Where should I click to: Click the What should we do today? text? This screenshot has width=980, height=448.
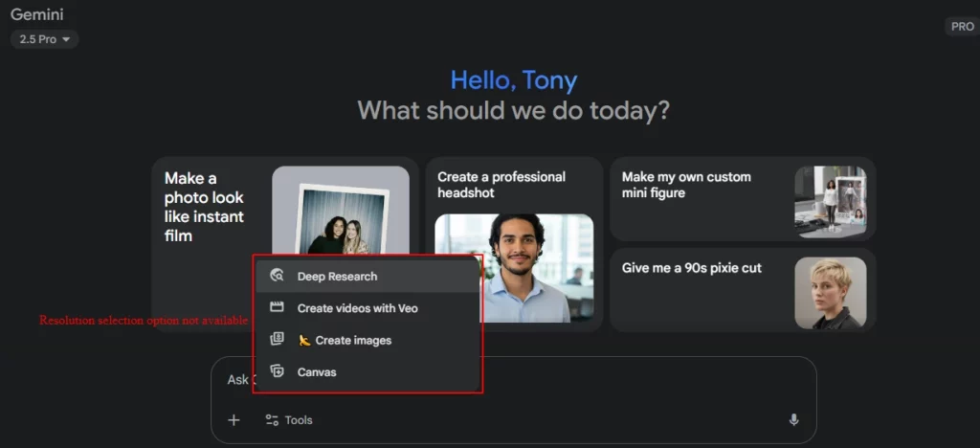[514, 111]
